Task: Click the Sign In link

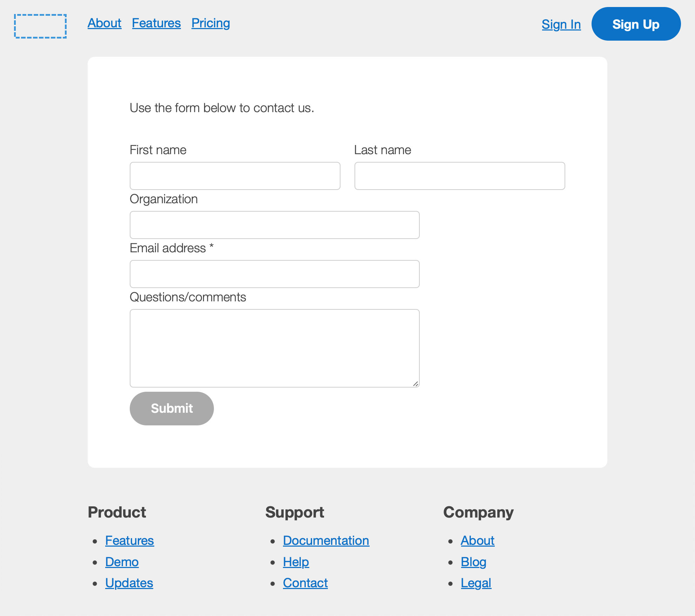Action: pyautogui.click(x=561, y=24)
